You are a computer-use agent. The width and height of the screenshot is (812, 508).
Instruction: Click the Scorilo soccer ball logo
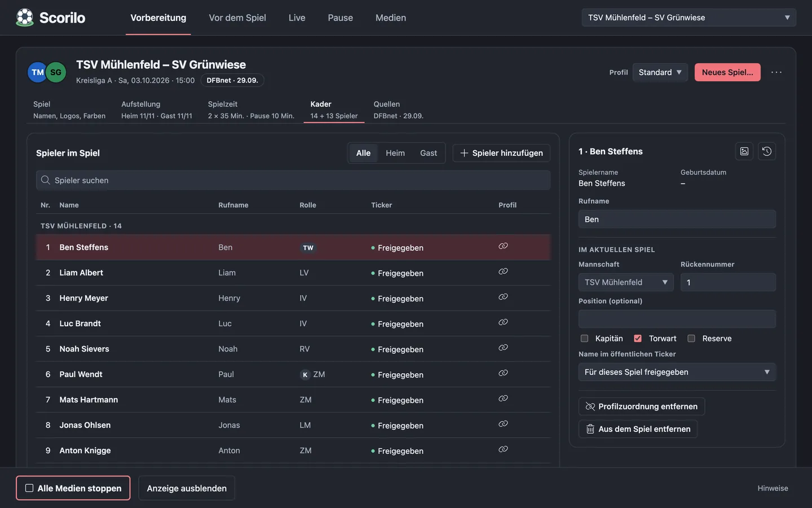25,17
